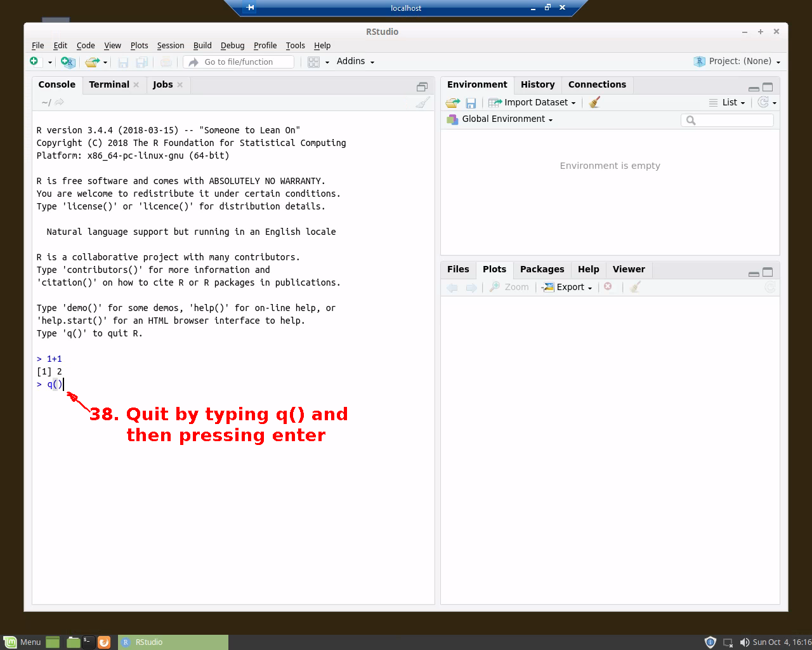Maximize the Environment pane
Viewport: 812px width, 650px height.
pyautogui.click(x=768, y=87)
